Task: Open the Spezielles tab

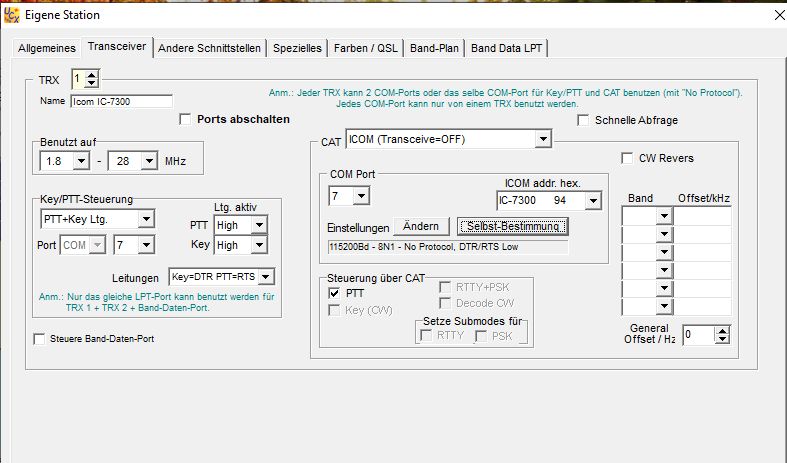Action: tap(297, 48)
